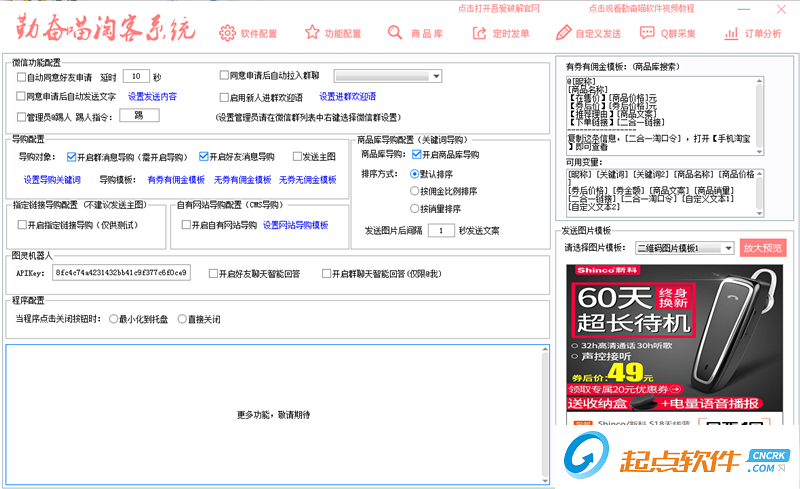The image size is (800, 489).
Task: Edit the 踢人指令 text field
Action: (139, 116)
